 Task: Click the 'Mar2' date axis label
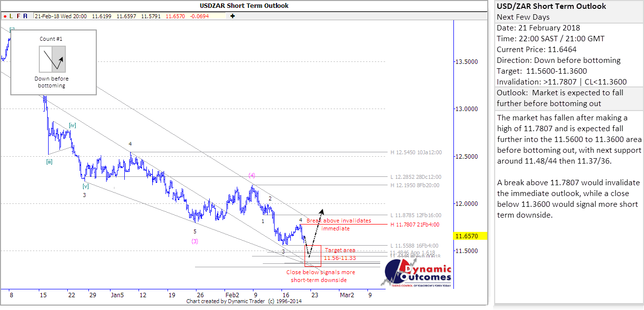point(347,295)
